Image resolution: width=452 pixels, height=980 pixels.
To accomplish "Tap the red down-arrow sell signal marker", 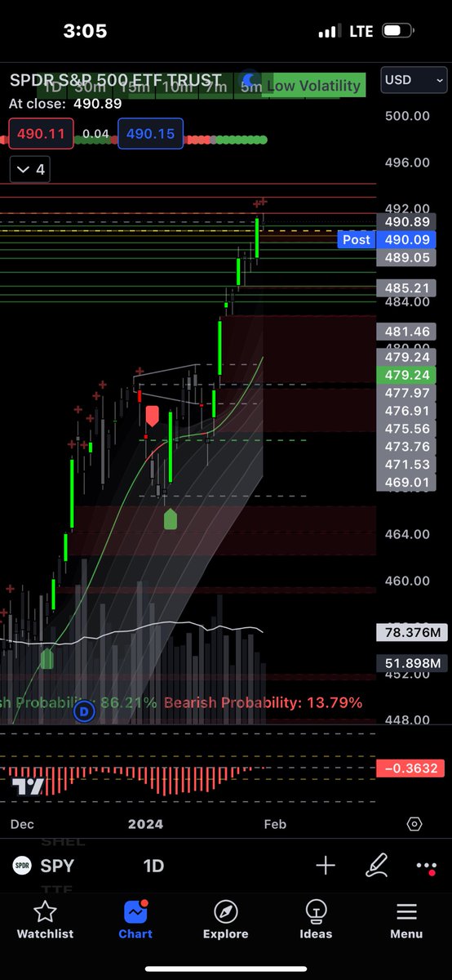I will [x=152, y=416].
